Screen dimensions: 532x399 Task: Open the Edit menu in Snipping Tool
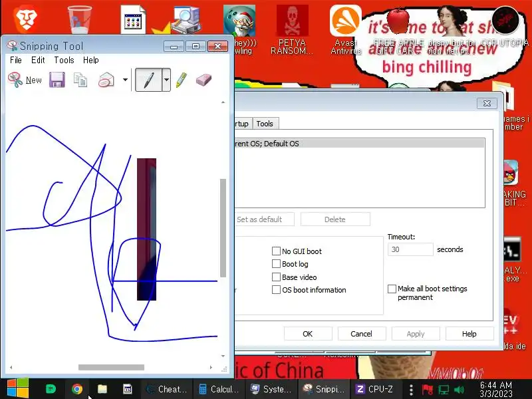pos(38,60)
